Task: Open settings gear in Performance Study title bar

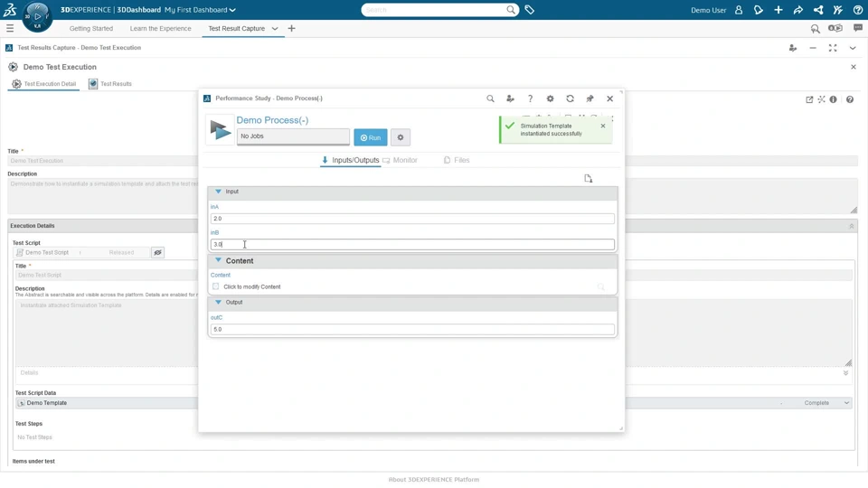Action: 550,99
